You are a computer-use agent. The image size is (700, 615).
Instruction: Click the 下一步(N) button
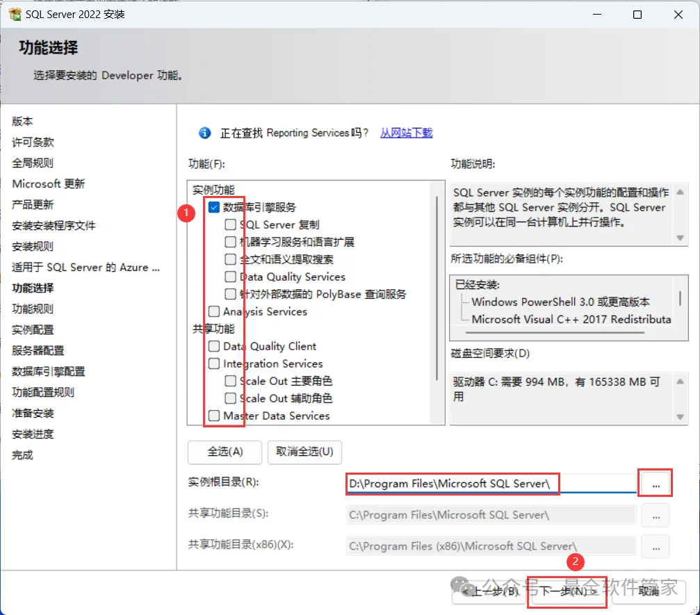click(x=567, y=592)
